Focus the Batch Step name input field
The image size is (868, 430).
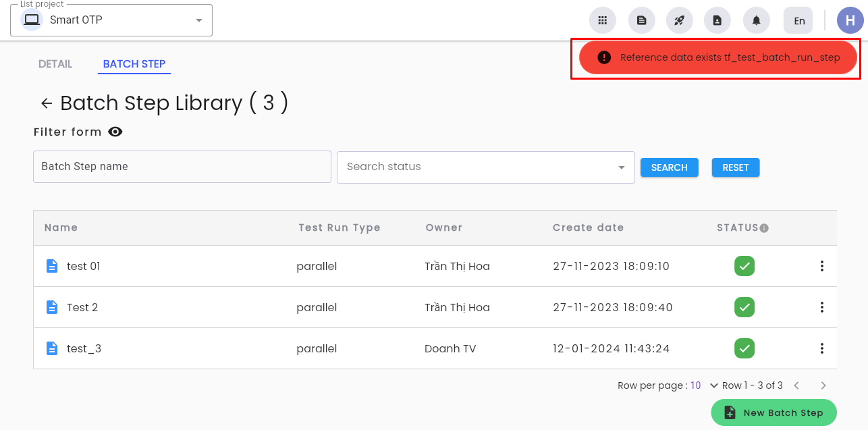click(182, 167)
